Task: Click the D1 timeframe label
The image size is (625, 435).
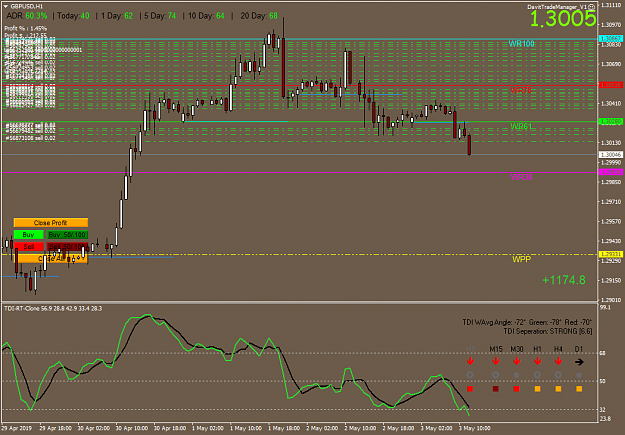Action: [579, 349]
